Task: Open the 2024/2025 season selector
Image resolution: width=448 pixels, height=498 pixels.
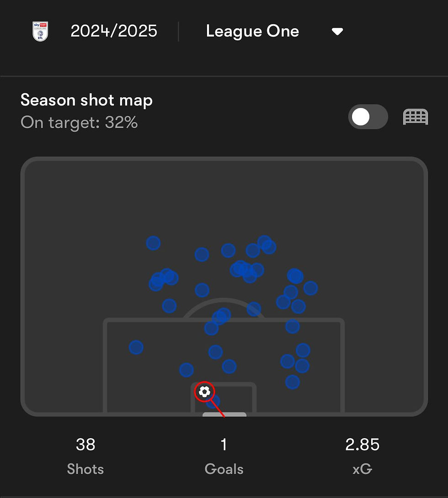Action: 114,32
